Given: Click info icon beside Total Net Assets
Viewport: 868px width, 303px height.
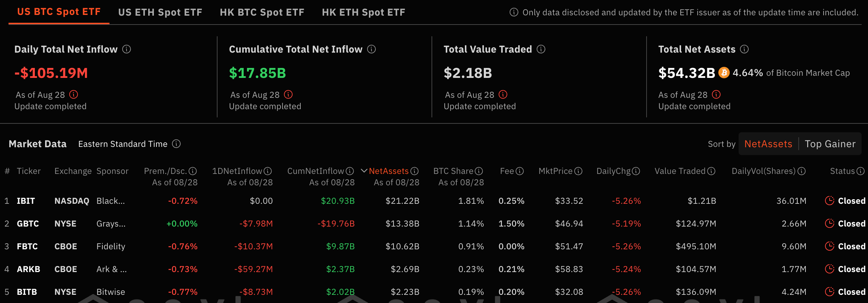Looking at the screenshot, I should 744,49.
